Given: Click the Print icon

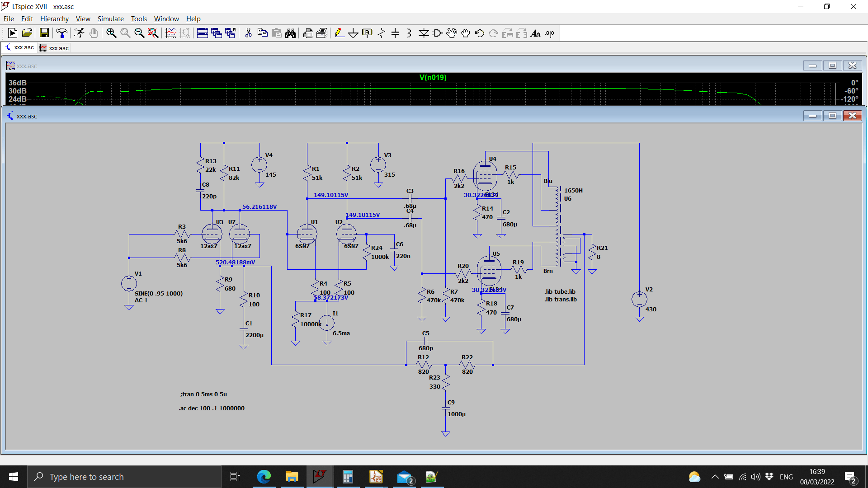Looking at the screenshot, I should [x=308, y=33].
